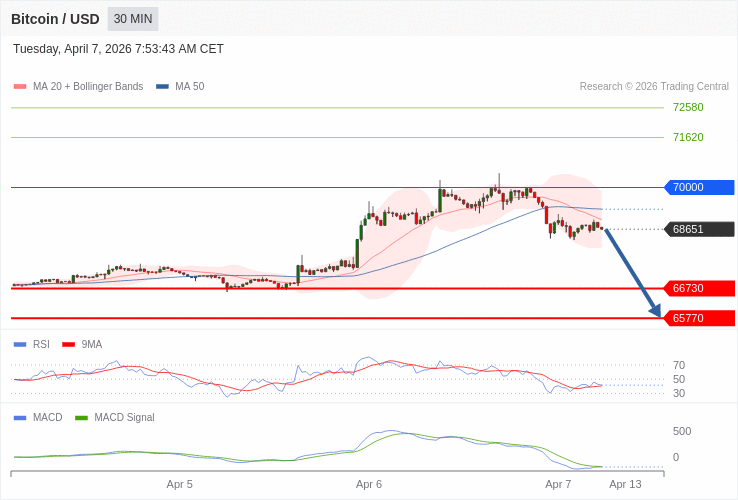738x500 pixels.
Task: Click the 72580 green level label
Action: click(688, 107)
